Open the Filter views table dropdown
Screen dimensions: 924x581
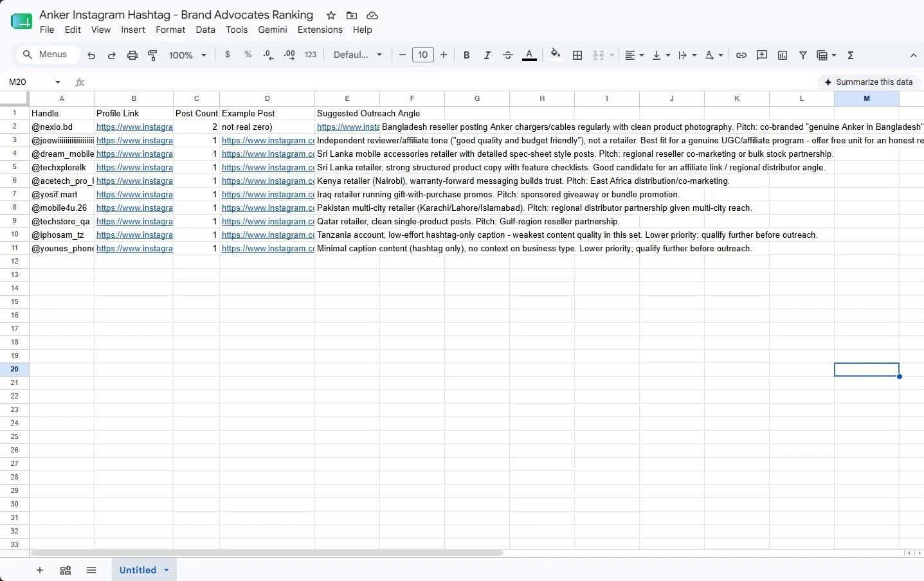click(826, 55)
